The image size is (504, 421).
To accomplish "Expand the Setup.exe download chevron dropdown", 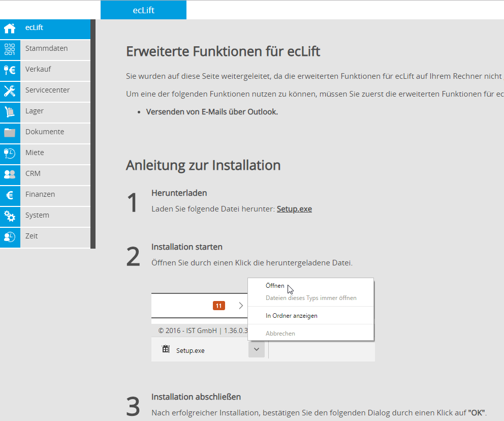I will point(257,349).
